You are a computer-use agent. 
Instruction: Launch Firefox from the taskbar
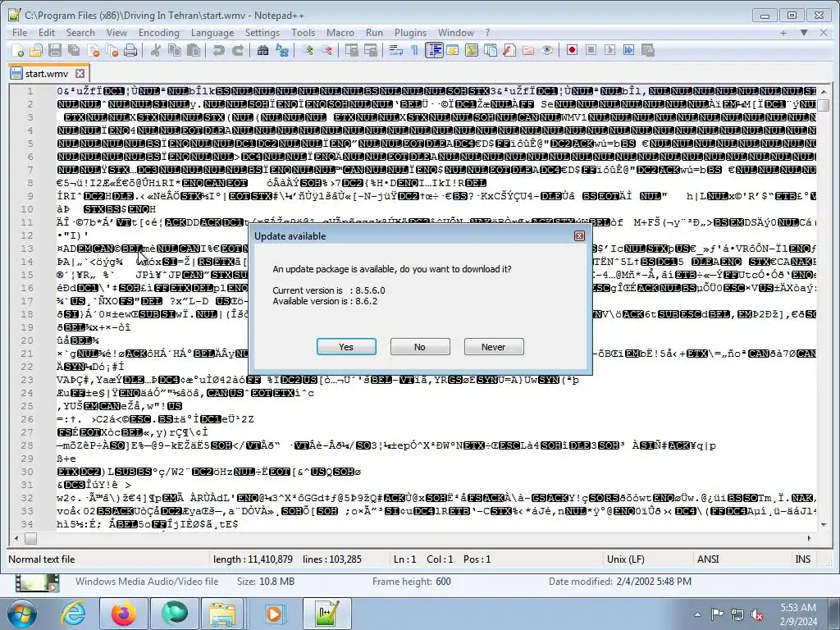pyautogui.click(x=124, y=614)
